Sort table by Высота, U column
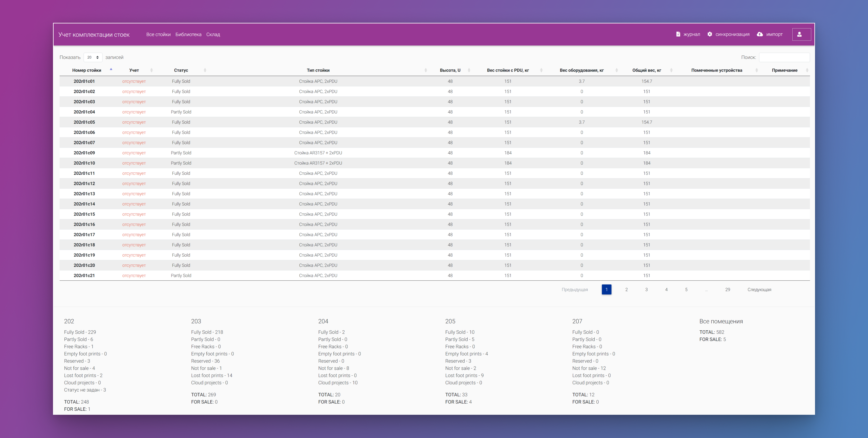Image resolution: width=868 pixels, height=438 pixels. click(x=469, y=70)
